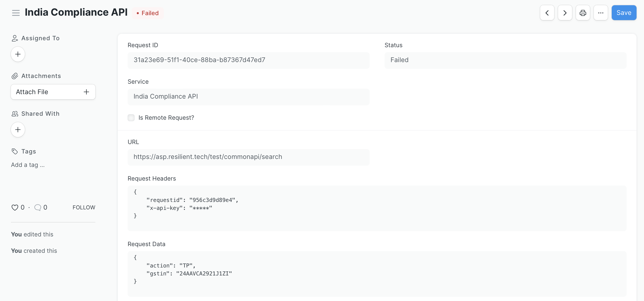Screen dimensions: 644x301
Task: Click the plus icon beside Attach File
Action: [86, 92]
